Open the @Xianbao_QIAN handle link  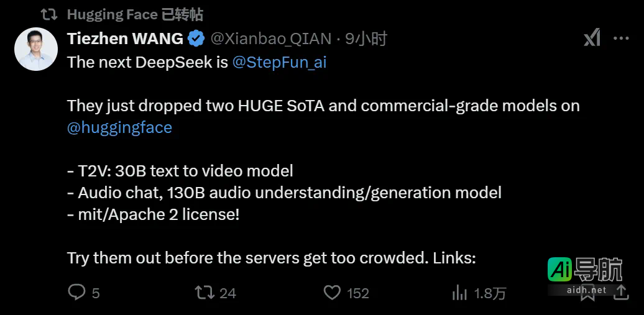point(272,39)
